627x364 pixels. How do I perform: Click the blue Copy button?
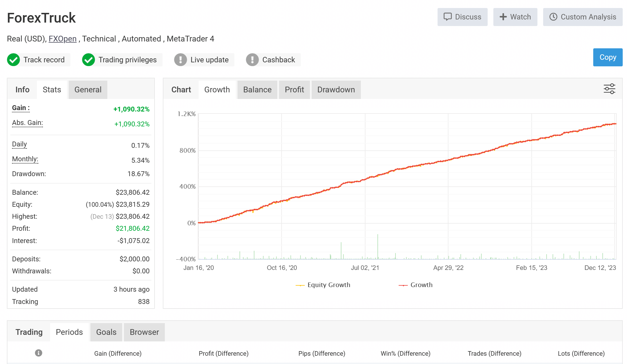pyautogui.click(x=608, y=57)
